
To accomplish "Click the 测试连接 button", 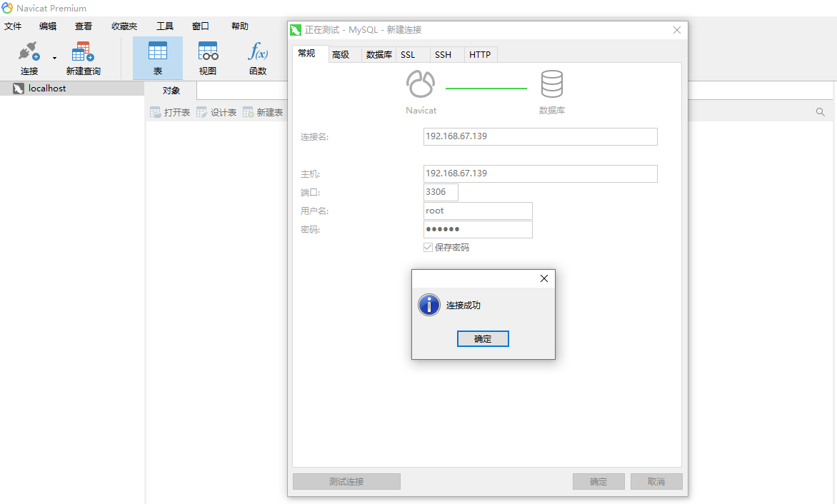I will 346,482.
